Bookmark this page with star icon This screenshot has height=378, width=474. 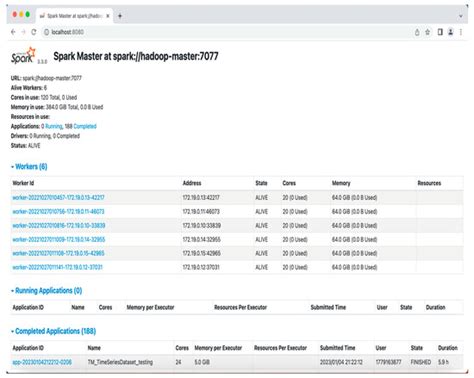pyautogui.click(x=428, y=32)
